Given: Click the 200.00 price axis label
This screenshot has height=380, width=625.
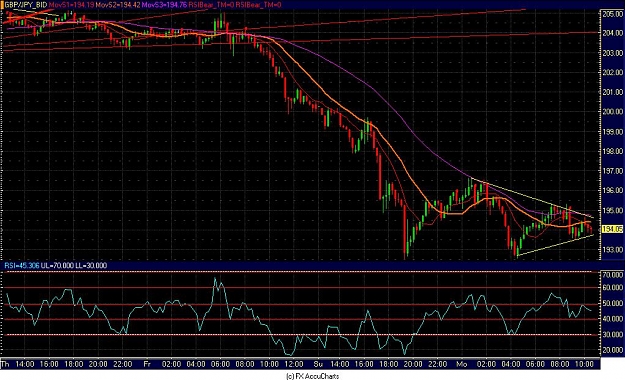Looking at the screenshot, I should [612, 112].
